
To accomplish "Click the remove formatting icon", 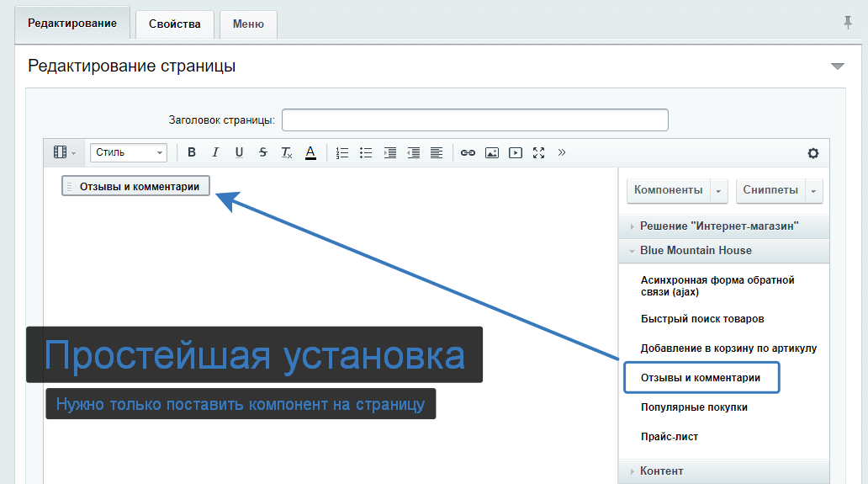I will click(x=287, y=152).
